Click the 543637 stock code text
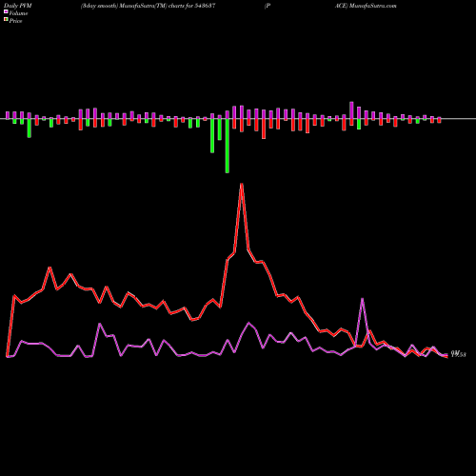 point(205,6)
